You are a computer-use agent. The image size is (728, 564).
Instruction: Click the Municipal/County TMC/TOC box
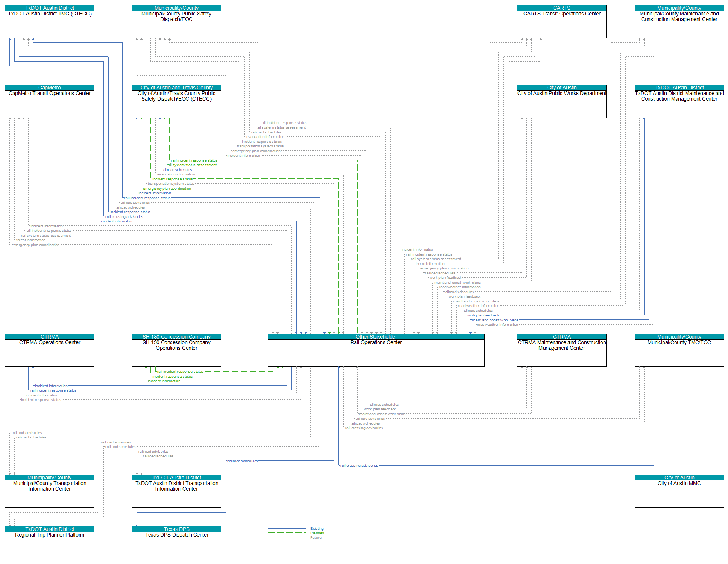679,350
